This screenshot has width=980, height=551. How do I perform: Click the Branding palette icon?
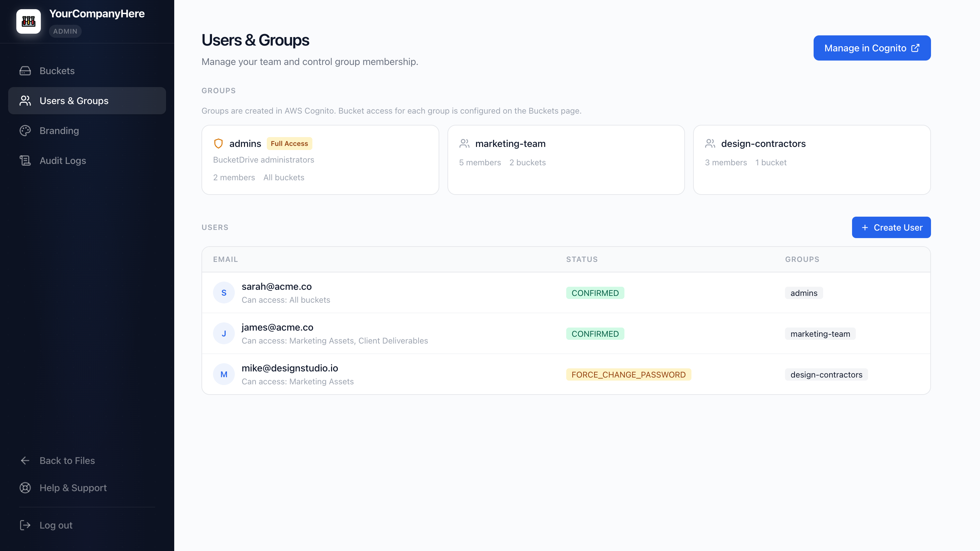click(x=25, y=130)
